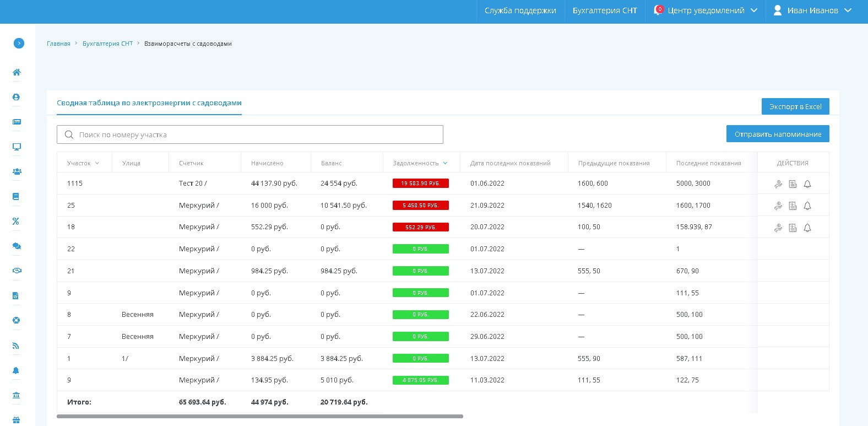Open the Центр уведомлений dropdown

(x=706, y=10)
